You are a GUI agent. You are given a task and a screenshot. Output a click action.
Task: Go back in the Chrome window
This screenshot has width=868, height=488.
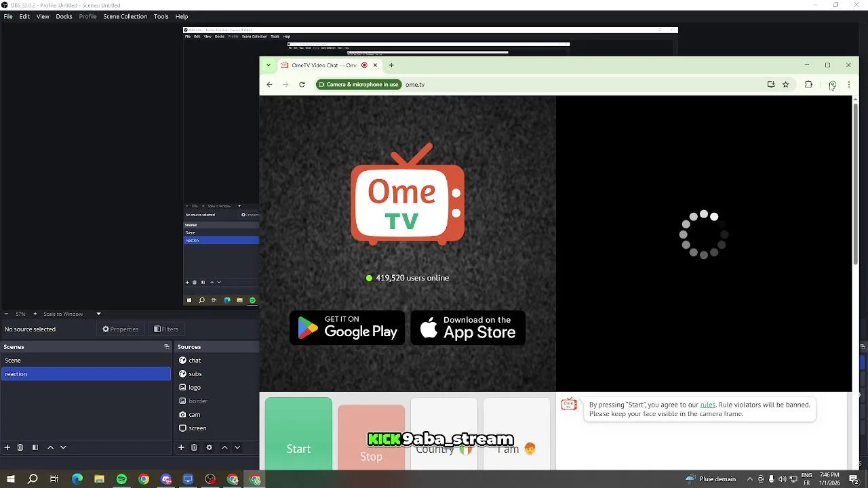pyautogui.click(x=269, y=85)
